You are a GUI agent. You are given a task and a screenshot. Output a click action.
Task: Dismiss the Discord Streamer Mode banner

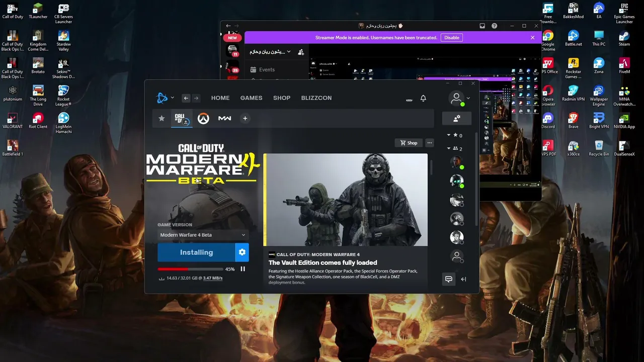(532, 38)
